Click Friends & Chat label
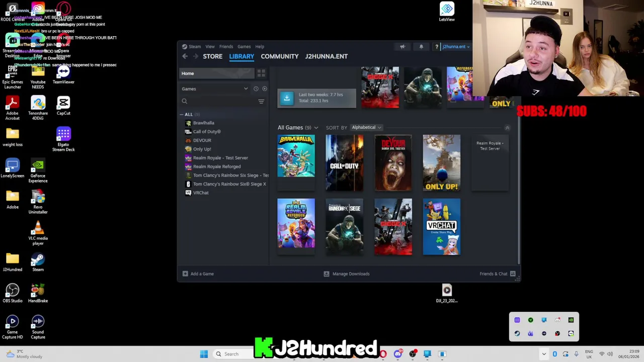The image size is (644, 362). click(x=494, y=274)
